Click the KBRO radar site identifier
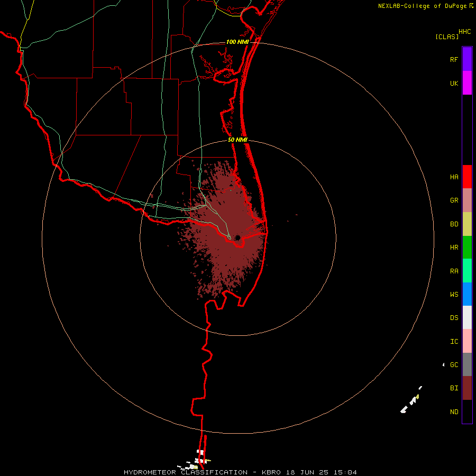Image resolution: width=476 pixels, height=476 pixels. click(x=271, y=472)
